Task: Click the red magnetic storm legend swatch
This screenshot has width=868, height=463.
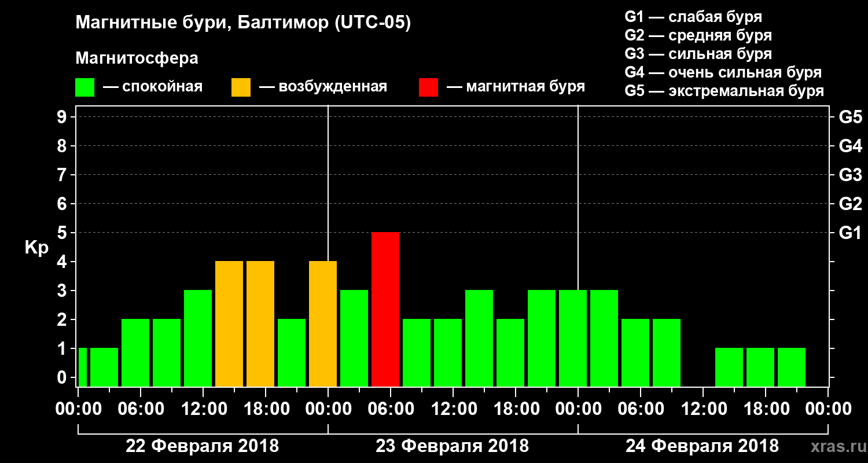Action: click(428, 87)
